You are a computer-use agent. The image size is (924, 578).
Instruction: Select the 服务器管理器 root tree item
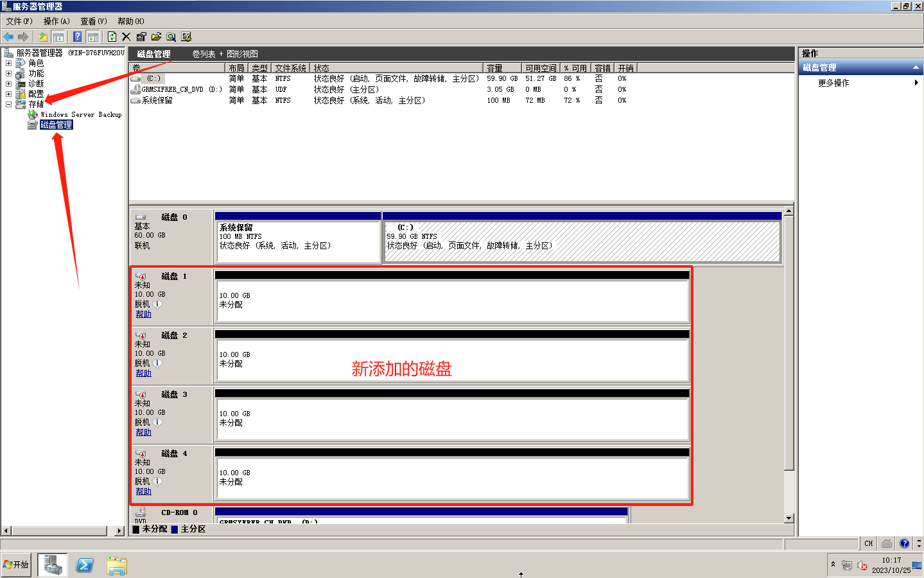pyautogui.click(x=64, y=53)
